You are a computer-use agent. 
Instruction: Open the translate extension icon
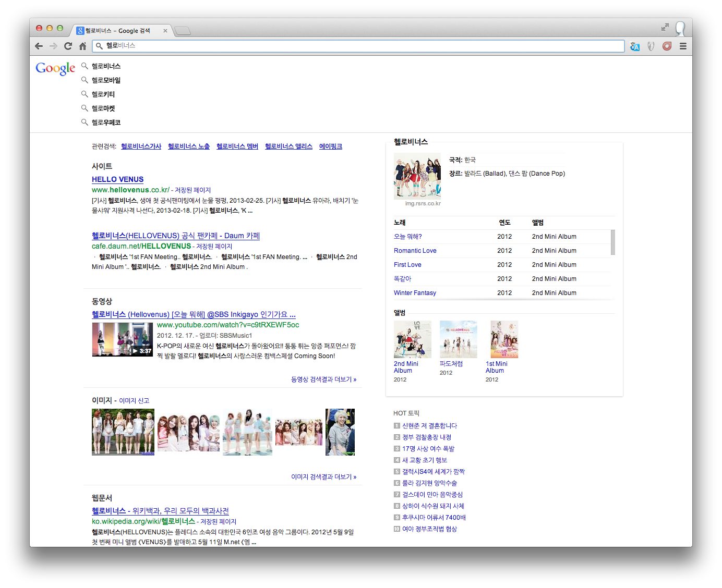pos(634,46)
